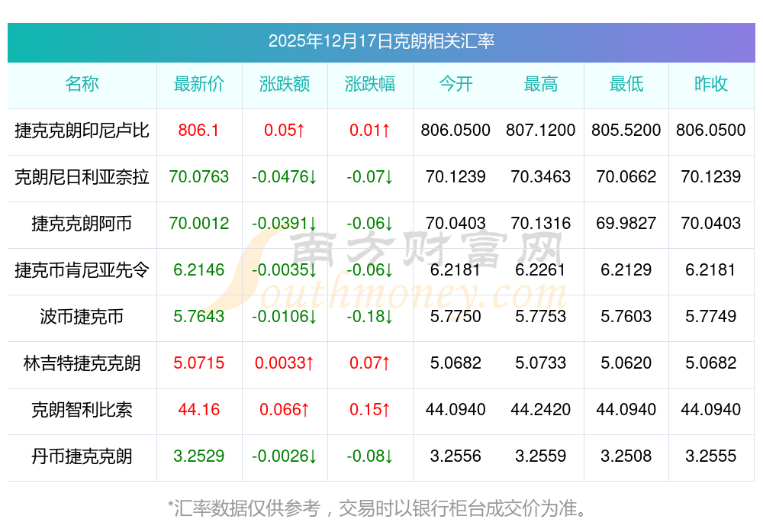
Task: Click the row name 捷克币肯尼亚先令
Action: pyautogui.click(x=82, y=269)
